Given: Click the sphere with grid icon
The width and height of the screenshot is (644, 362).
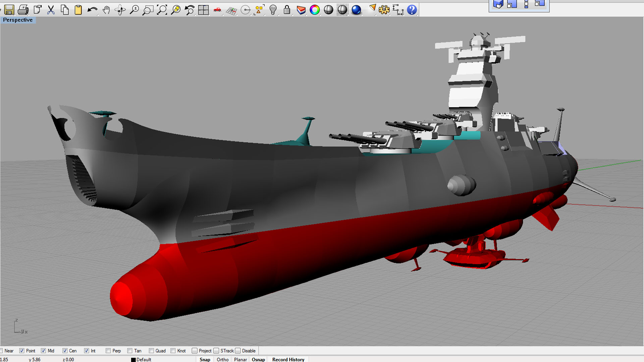Looking at the screenshot, I should [342, 10].
